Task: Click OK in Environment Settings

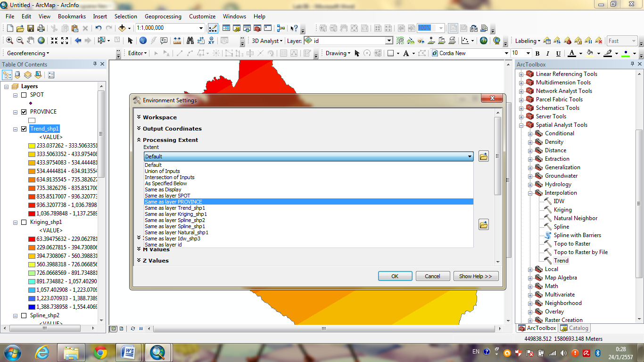Action: click(x=395, y=276)
